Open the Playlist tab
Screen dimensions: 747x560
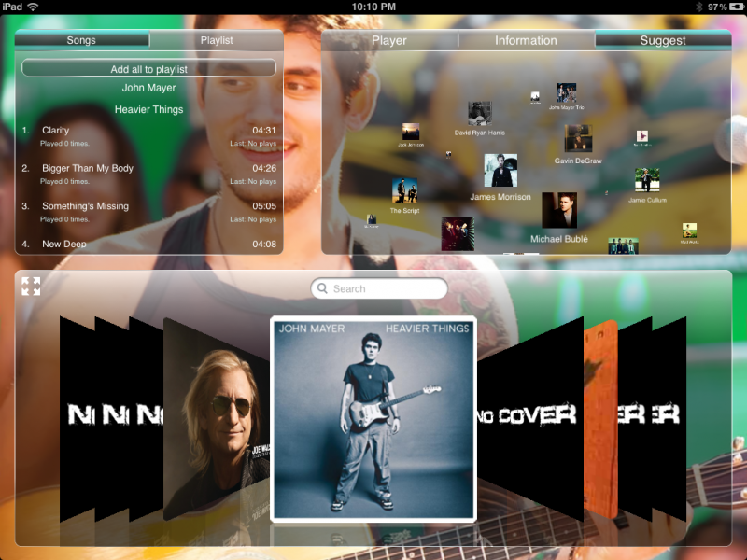217,40
